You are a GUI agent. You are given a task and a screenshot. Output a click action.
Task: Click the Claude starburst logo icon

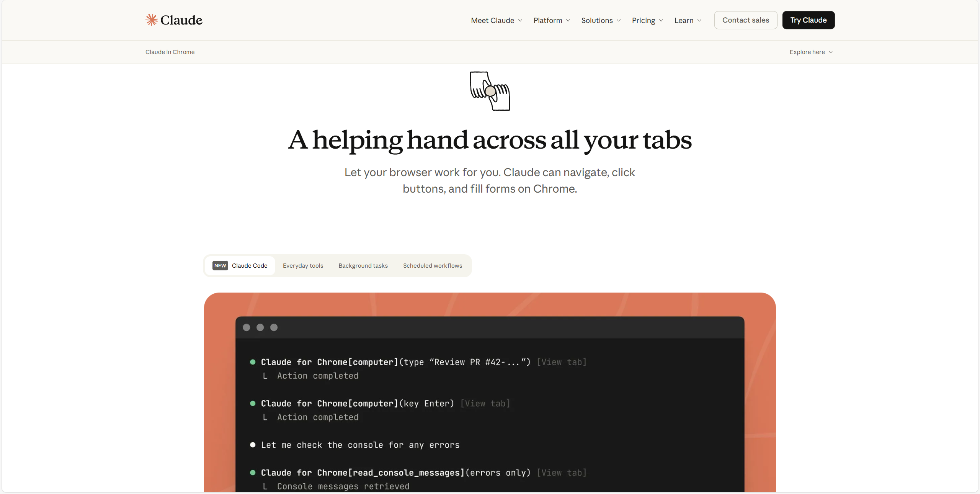152,20
